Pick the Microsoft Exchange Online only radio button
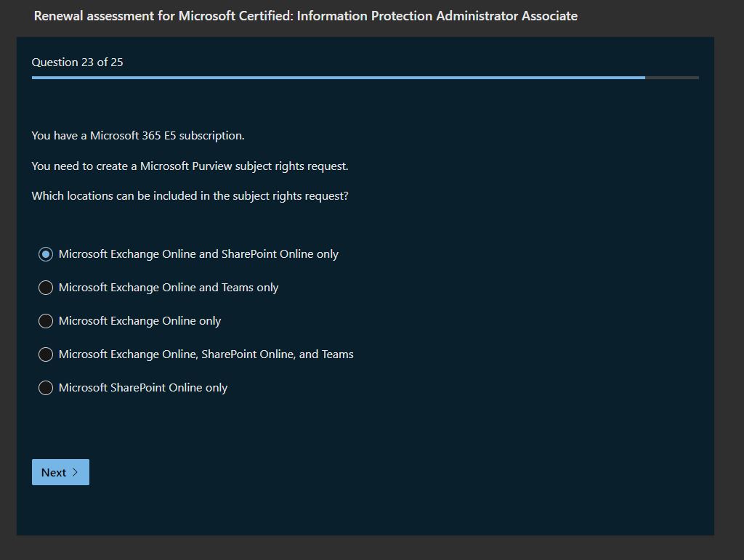Screen dimensions: 744x560 (46, 321)
